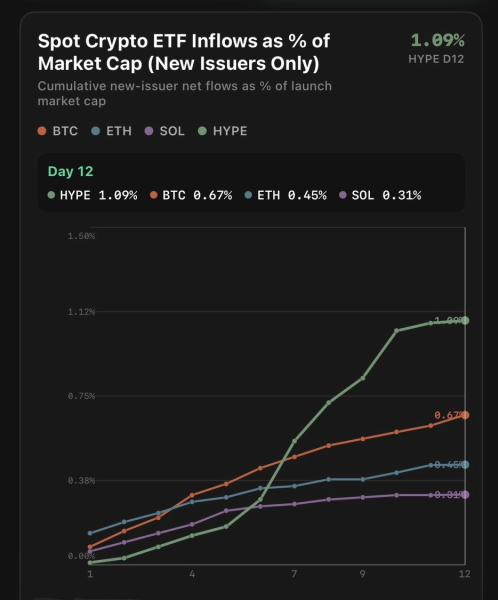Click the HYPE data point at day 9
Image resolution: width=498 pixels, height=600 pixels.
363,378
